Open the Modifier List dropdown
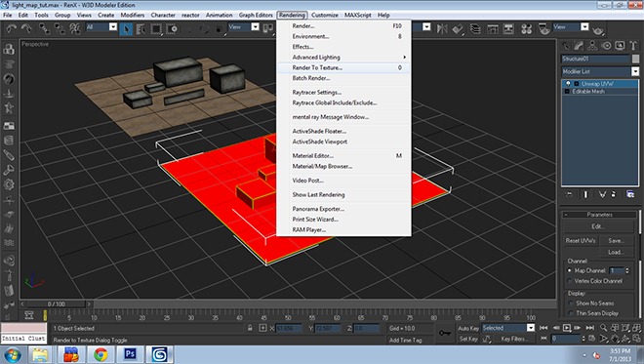 click(x=635, y=71)
